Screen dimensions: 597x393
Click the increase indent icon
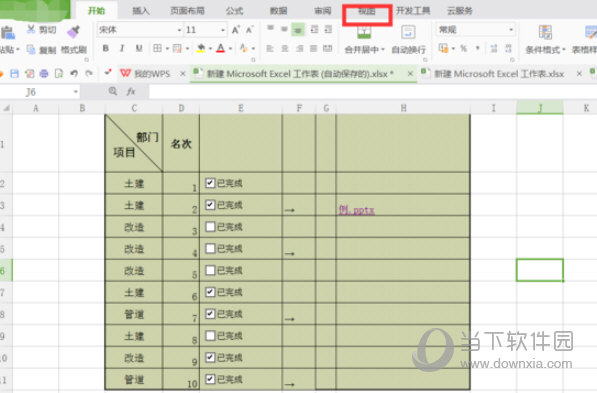pos(328,29)
